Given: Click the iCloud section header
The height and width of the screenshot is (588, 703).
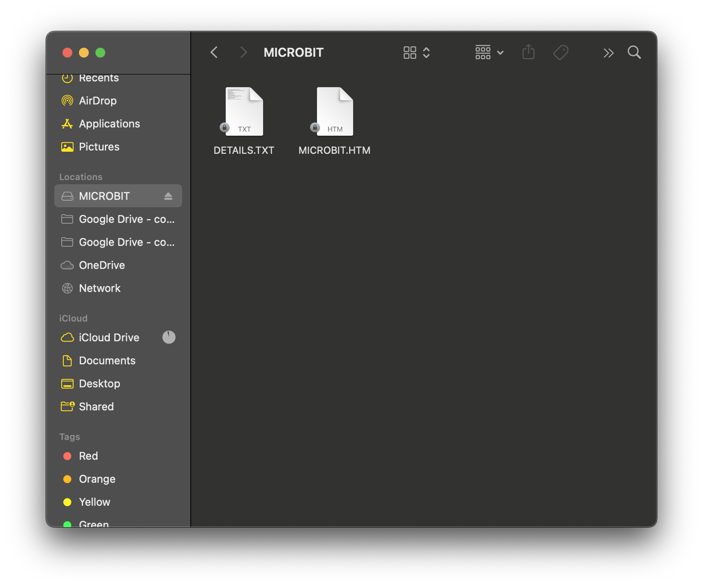Looking at the screenshot, I should pyautogui.click(x=73, y=318).
